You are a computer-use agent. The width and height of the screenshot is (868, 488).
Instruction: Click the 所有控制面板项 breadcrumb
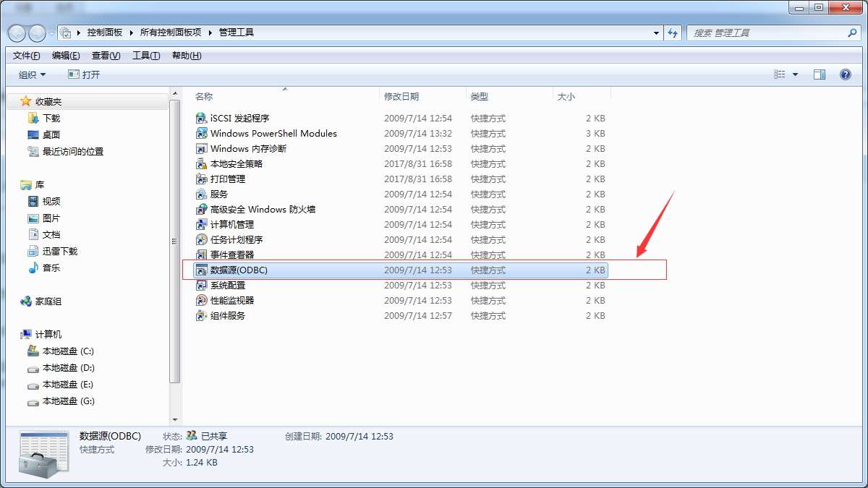(x=171, y=33)
